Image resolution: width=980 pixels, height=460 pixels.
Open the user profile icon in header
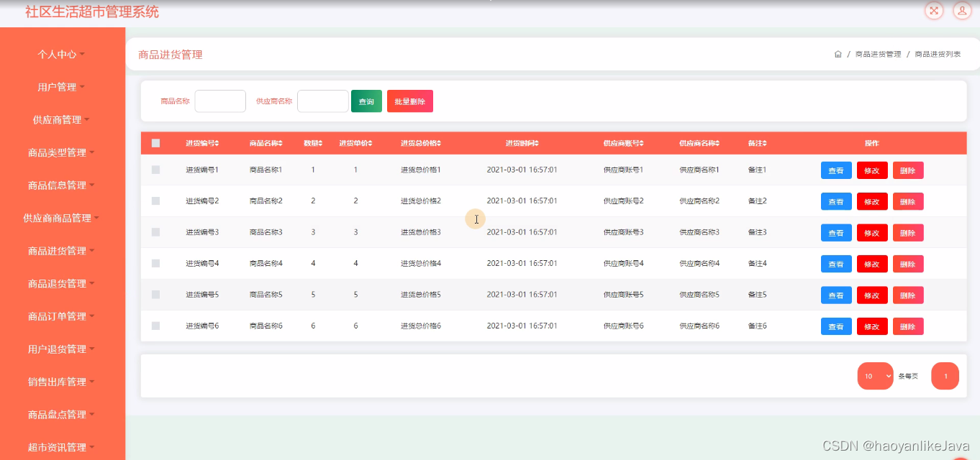point(962,10)
